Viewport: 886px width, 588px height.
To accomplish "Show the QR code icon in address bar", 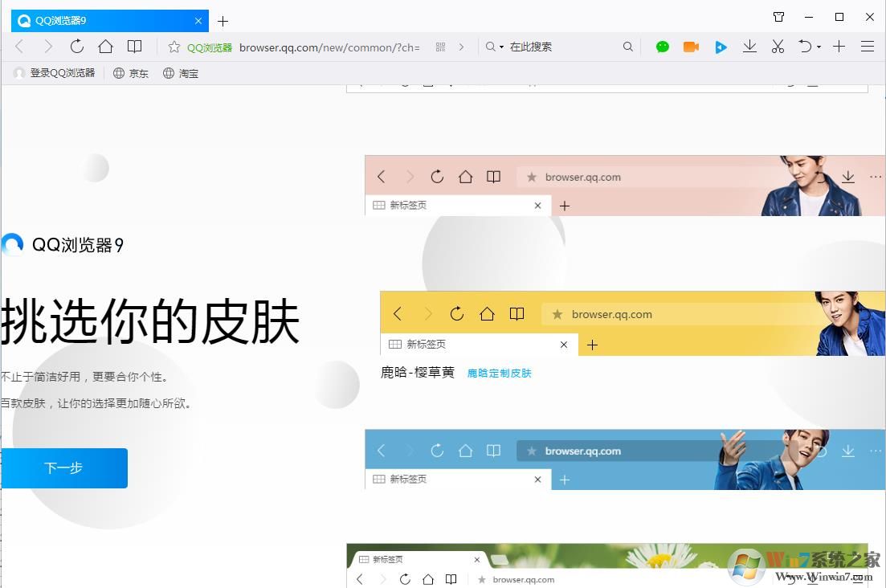I will (x=441, y=47).
